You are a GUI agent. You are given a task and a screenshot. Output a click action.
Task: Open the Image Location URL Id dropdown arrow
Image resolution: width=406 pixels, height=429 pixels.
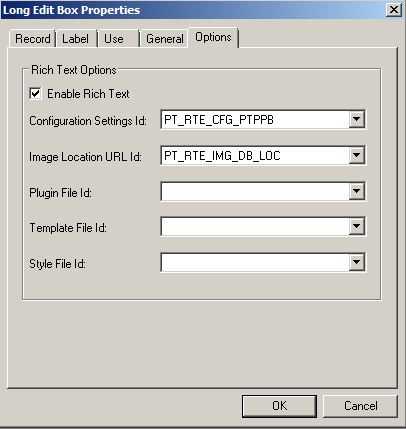(356, 155)
